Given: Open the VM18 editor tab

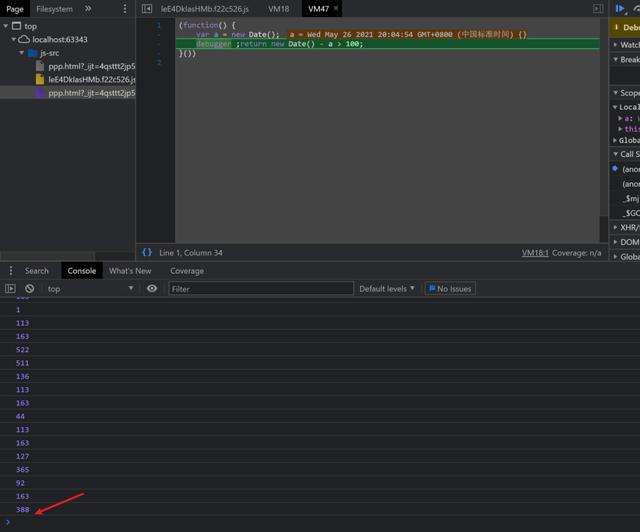Looking at the screenshot, I should pos(278,9).
